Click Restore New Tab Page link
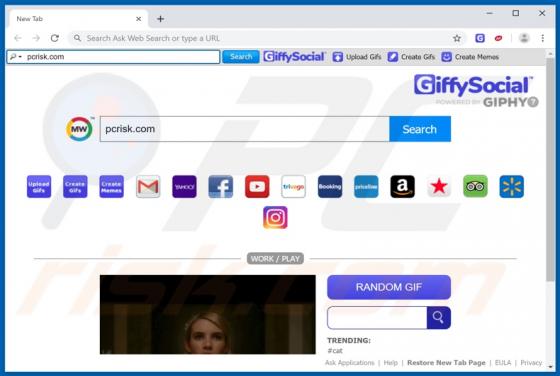Image resolution: width=560 pixels, height=376 pixels. tap(446, 363)
